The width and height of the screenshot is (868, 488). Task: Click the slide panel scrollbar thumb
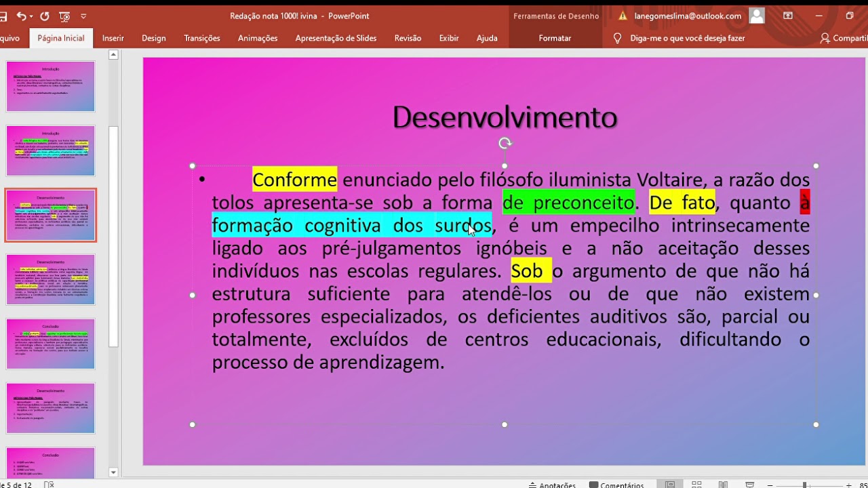point(114,237)
